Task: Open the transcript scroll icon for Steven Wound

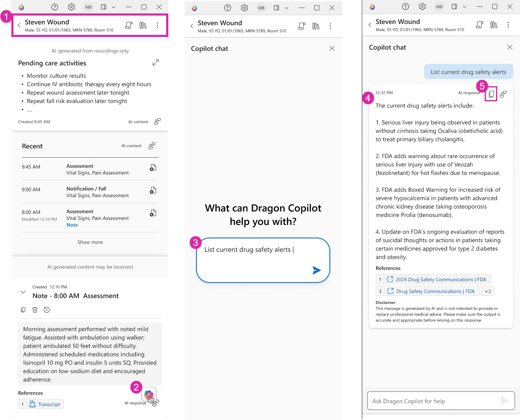Action: tap(128, 25)
